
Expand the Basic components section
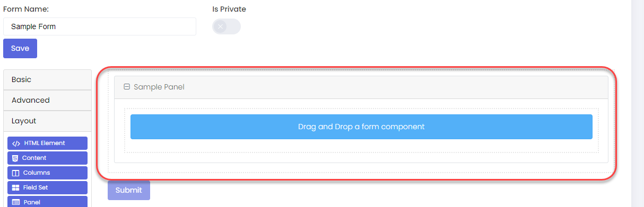pos(47,79)
